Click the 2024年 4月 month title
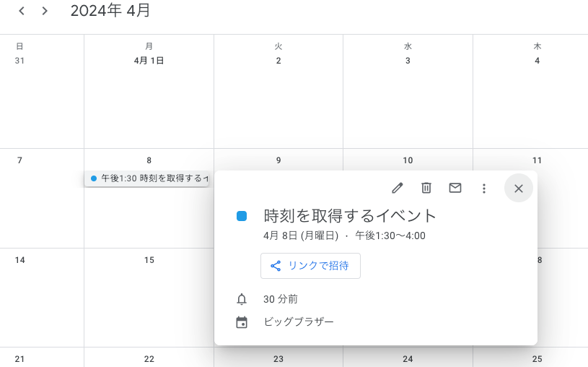588x367 pixels. (x=110, y=11)
